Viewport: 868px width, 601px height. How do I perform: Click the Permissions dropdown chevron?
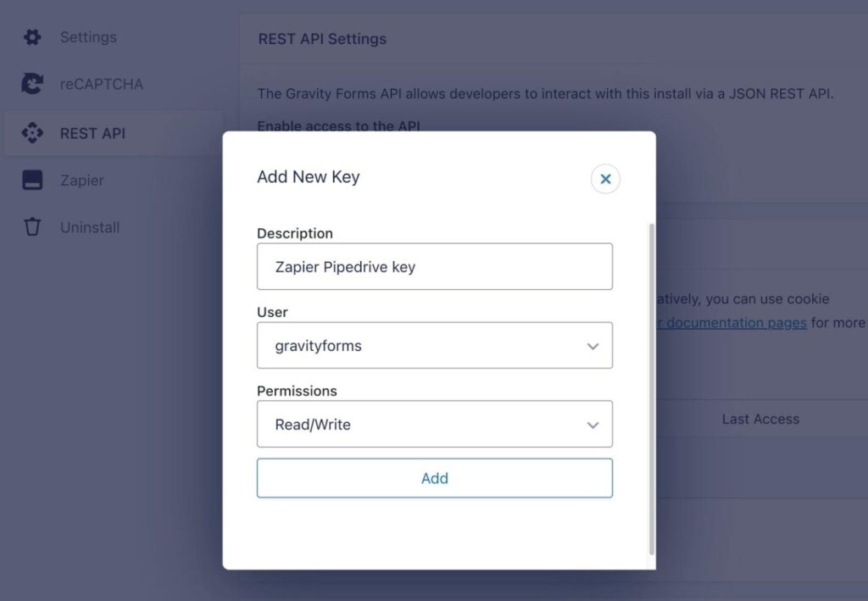[593, 424]
